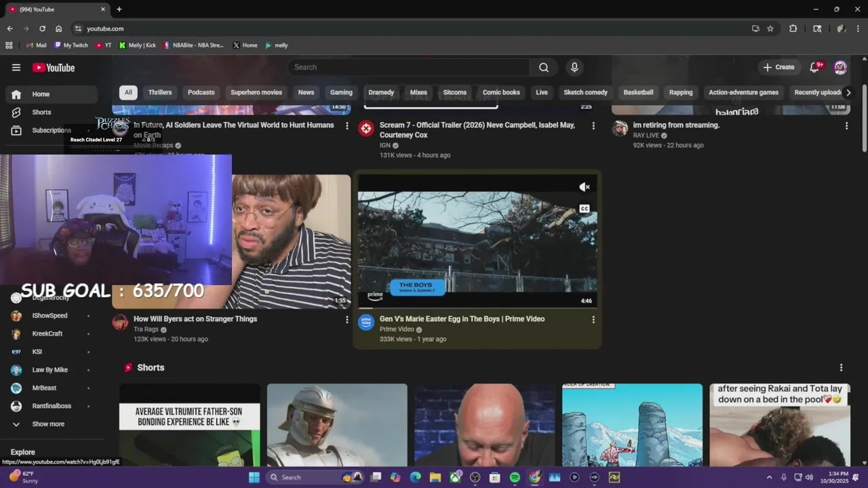Open the account avatar menu
The image size is (868, 488).
click(x=840, y=67)
